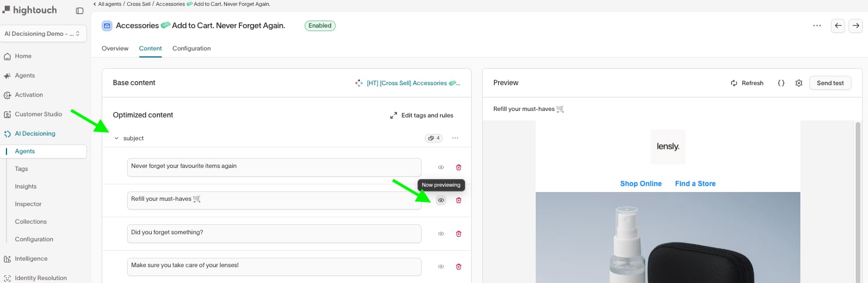The image size is (868, 283).
Task: Click Intelligence icon in sidebar
Action: point(7,259)
